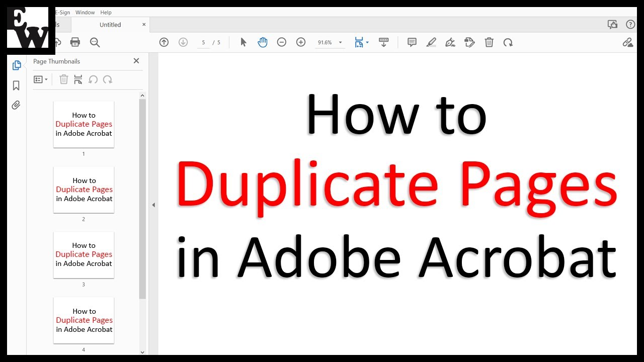Open the Bookmarks panel icon
644x362 pixels.
point(16,85)
